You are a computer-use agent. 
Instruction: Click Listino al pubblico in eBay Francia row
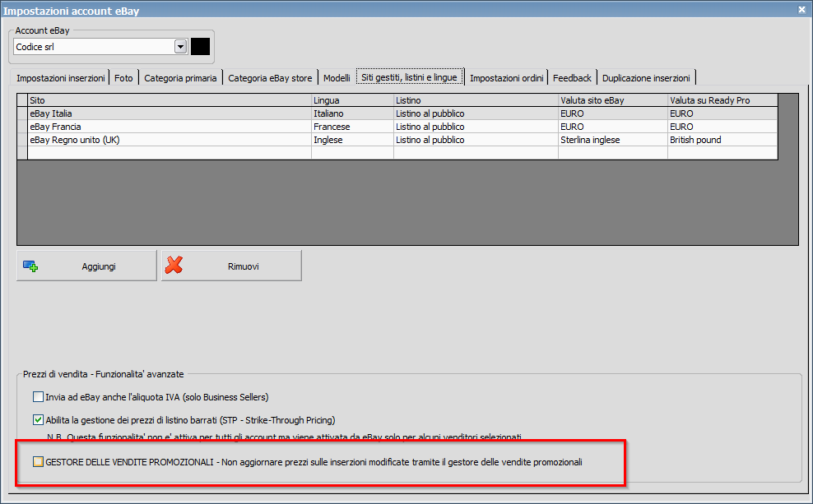476,127
